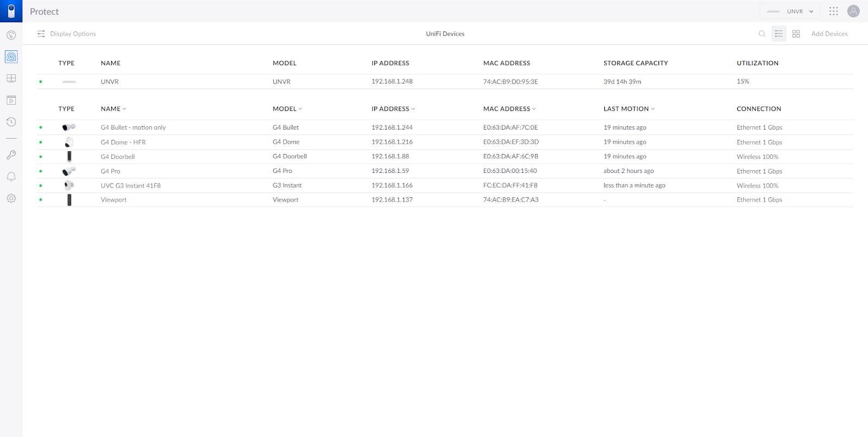This screenshot has width=868, height=437.
Task: Click IP address 192.168.1.248
Action: click(392, 81)
